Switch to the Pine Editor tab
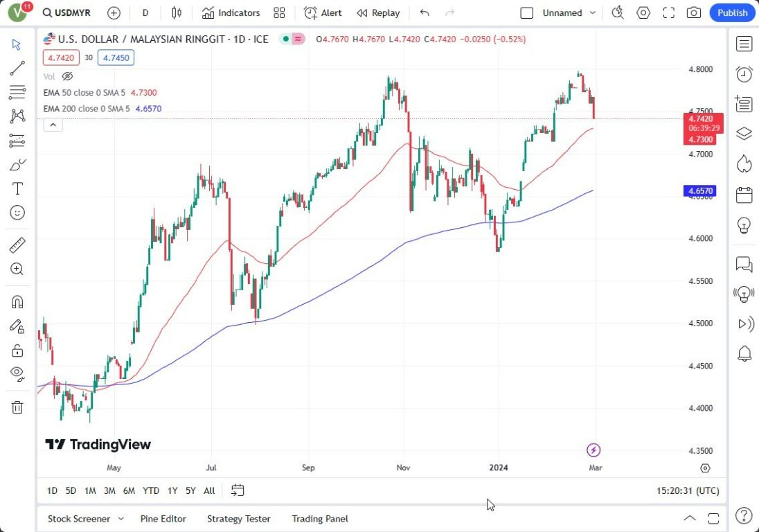The width and height of the screenshot is (759, 532). tap(163, 518)
